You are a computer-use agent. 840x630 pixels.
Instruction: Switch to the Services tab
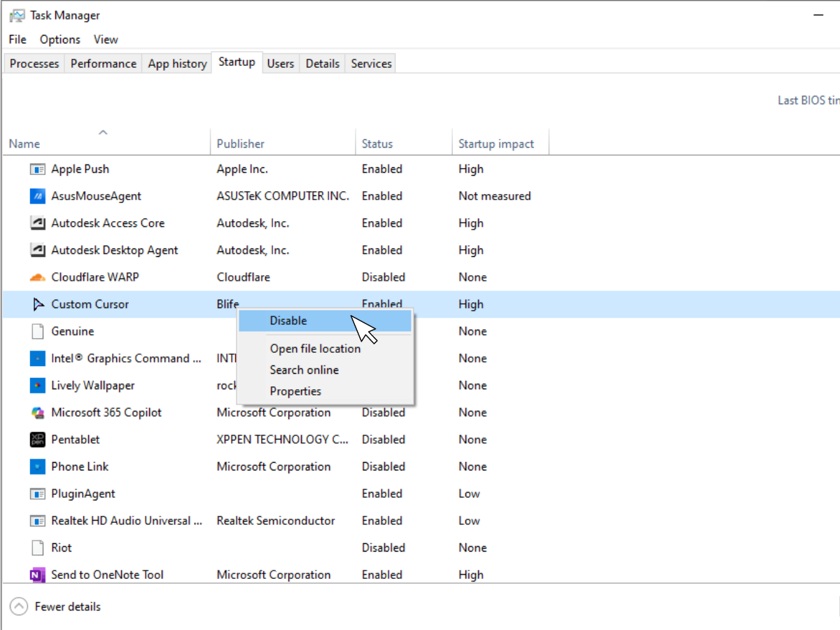point(371,64)
